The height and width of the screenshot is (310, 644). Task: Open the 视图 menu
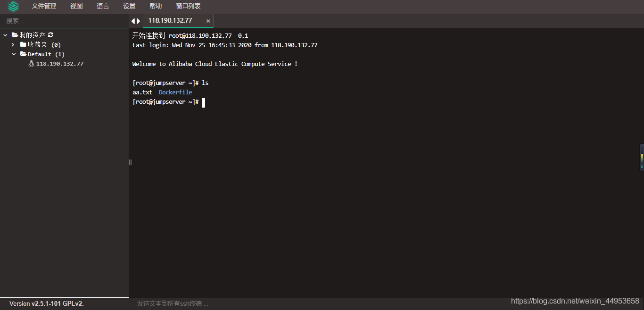76,6
